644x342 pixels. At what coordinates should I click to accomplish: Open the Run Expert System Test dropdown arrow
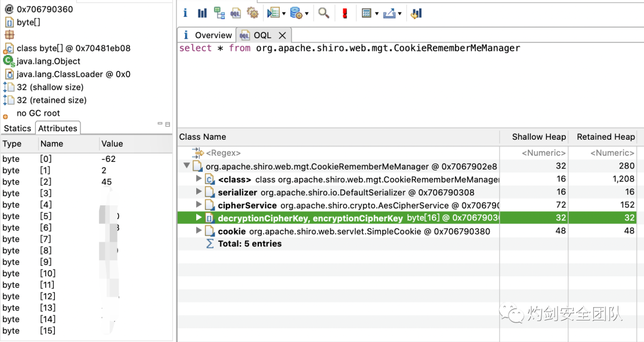(283, 14)
